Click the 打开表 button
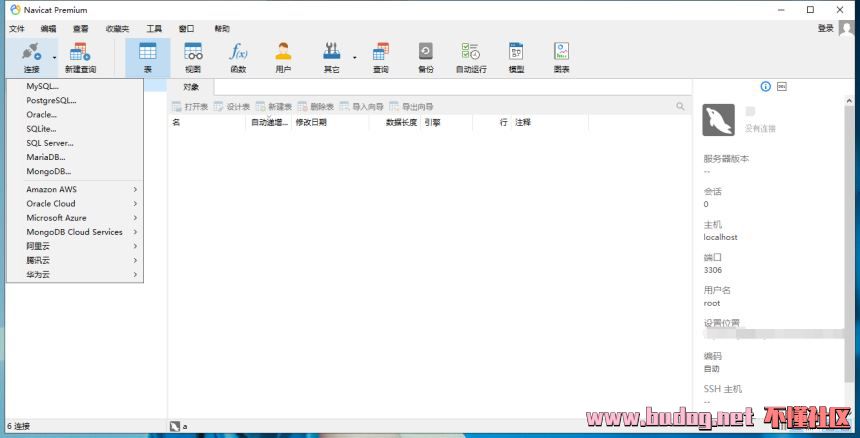The image size is (860, 438). [190, 106]
